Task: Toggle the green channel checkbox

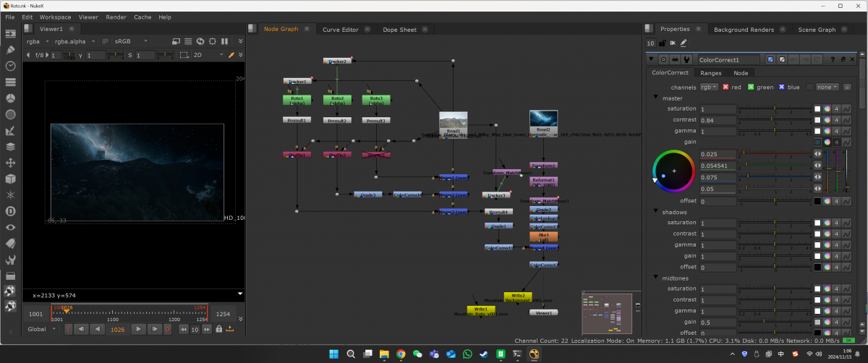Action: 751,87
